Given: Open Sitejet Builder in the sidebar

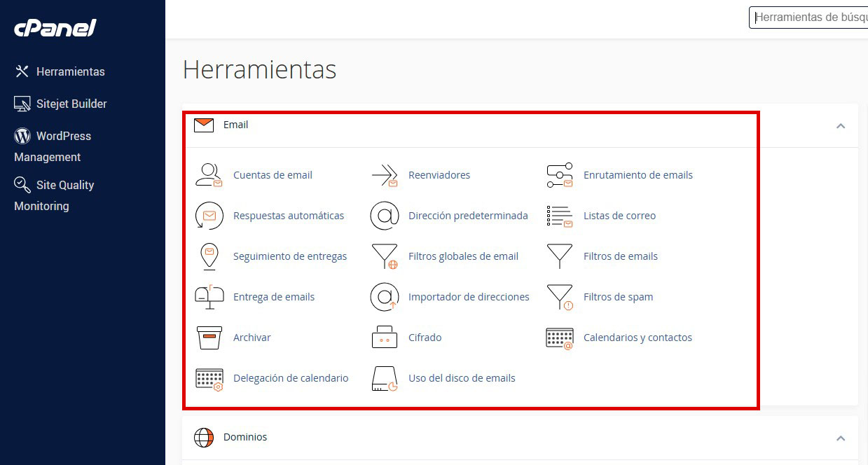Looking at the screenshot, I should [71, 104].
